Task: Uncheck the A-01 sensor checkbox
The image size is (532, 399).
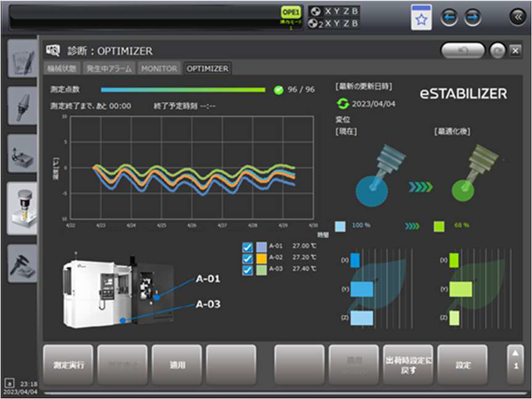Action: (x=246, y=247)
